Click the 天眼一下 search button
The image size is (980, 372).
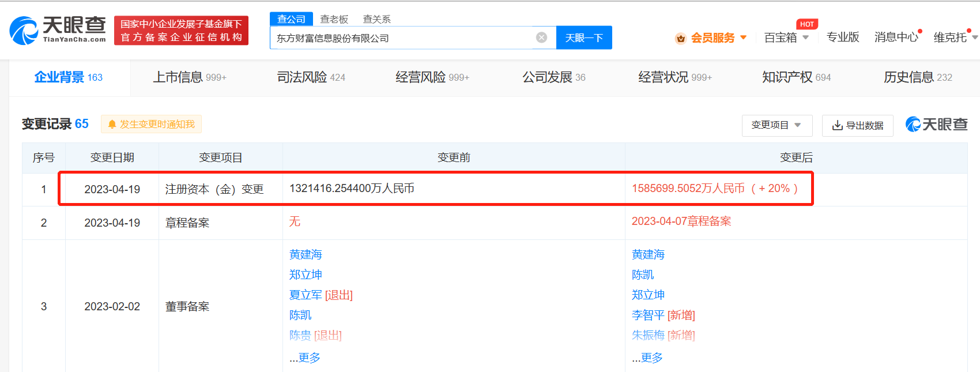tap(584, 37)
